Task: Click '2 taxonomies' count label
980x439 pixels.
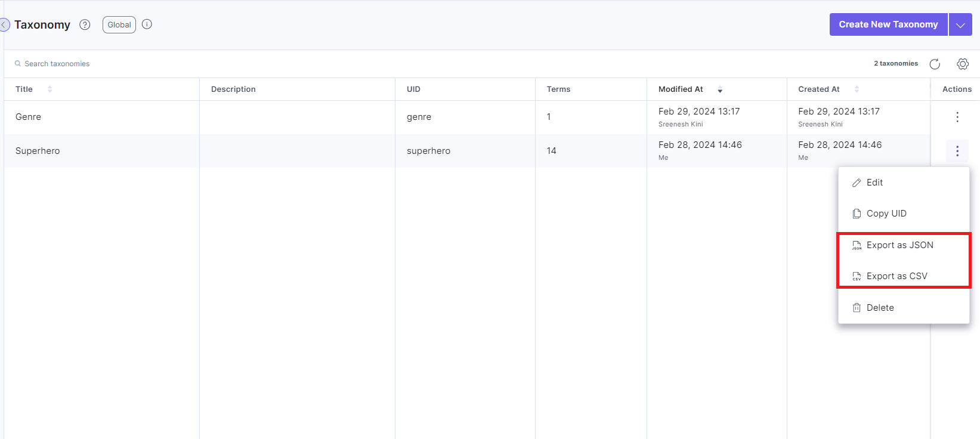Action: click(896, 63)
